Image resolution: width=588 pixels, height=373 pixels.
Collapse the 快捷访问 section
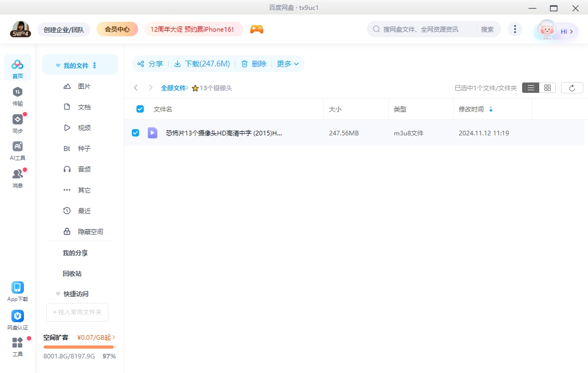click(58, 294)
